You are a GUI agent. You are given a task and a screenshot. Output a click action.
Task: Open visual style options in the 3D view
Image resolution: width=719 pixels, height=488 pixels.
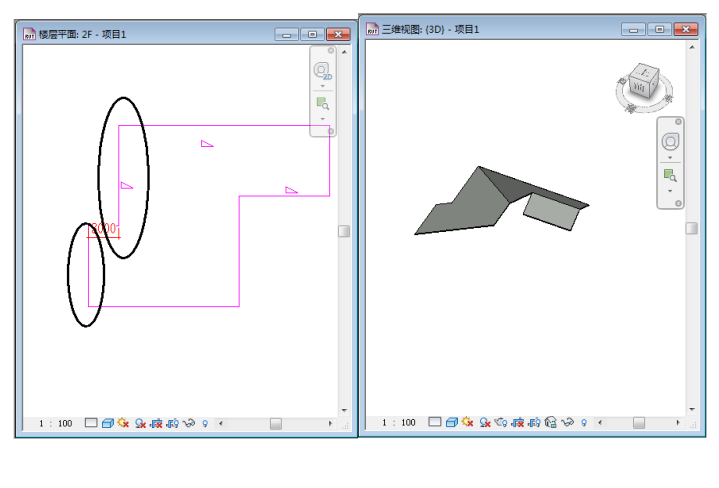[450, 423]
